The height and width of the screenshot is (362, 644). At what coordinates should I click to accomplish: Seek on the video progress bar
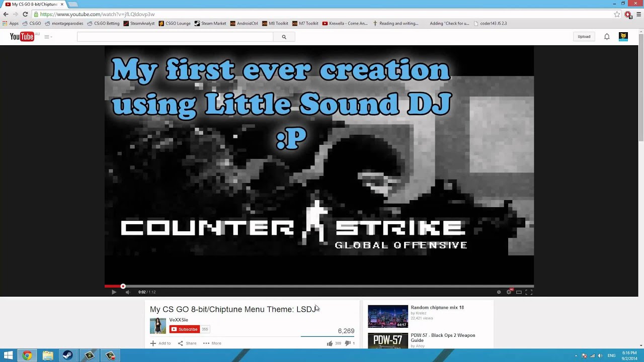pyautogui.click(x=319, y=286)
